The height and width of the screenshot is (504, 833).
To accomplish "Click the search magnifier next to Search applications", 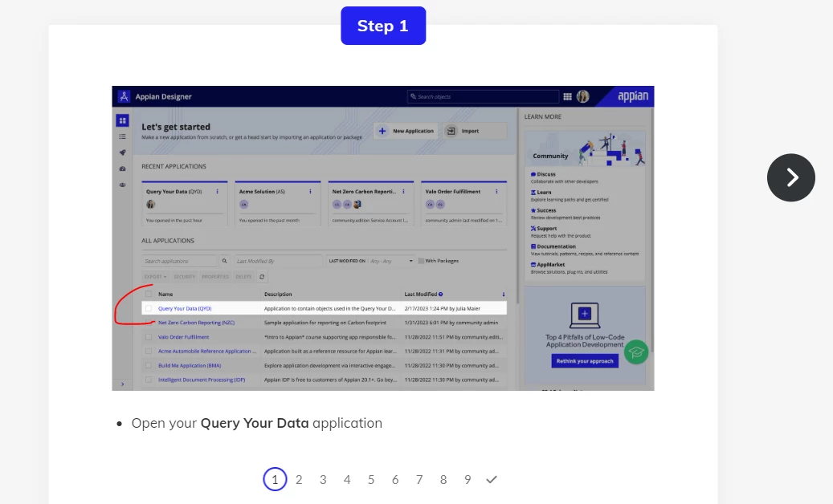I will pos(224,261).
